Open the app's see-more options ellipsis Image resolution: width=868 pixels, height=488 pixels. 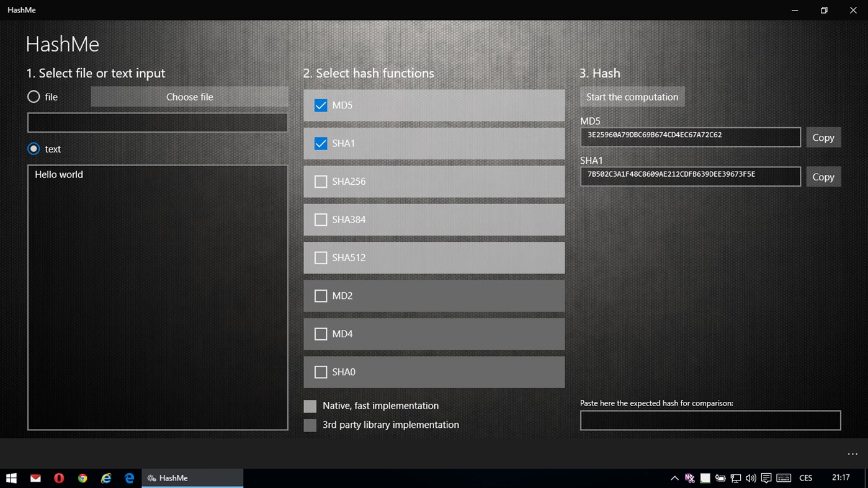pyautogui.click(x=852, y=454)
